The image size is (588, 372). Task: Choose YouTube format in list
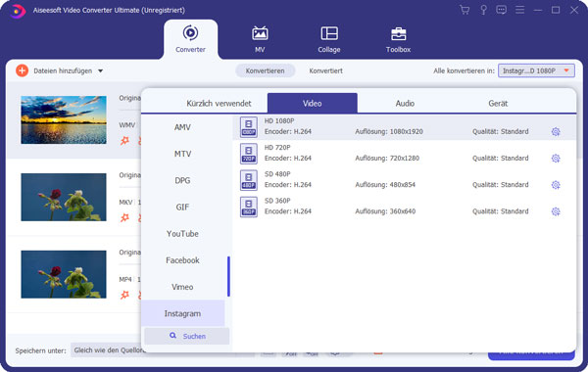(x=182, y=234)
